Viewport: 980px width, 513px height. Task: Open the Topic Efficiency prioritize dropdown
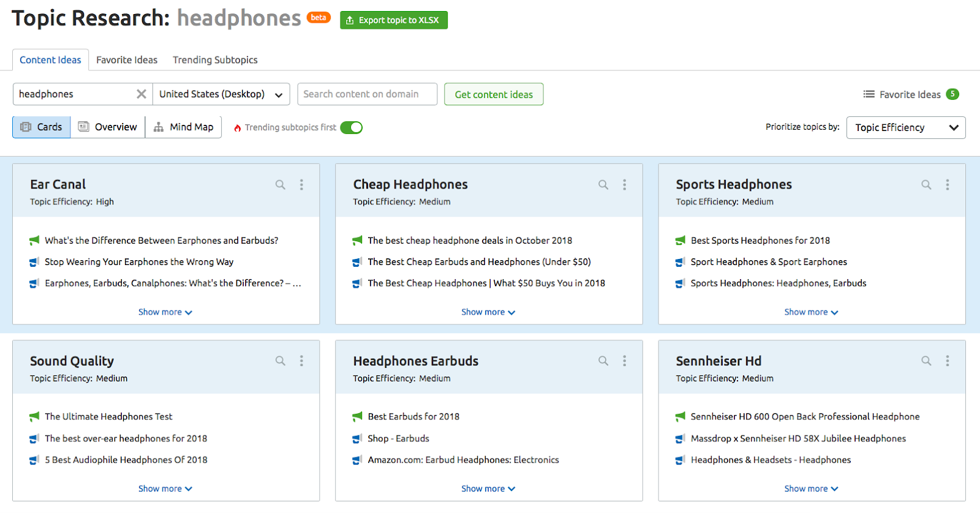[906, 127]
